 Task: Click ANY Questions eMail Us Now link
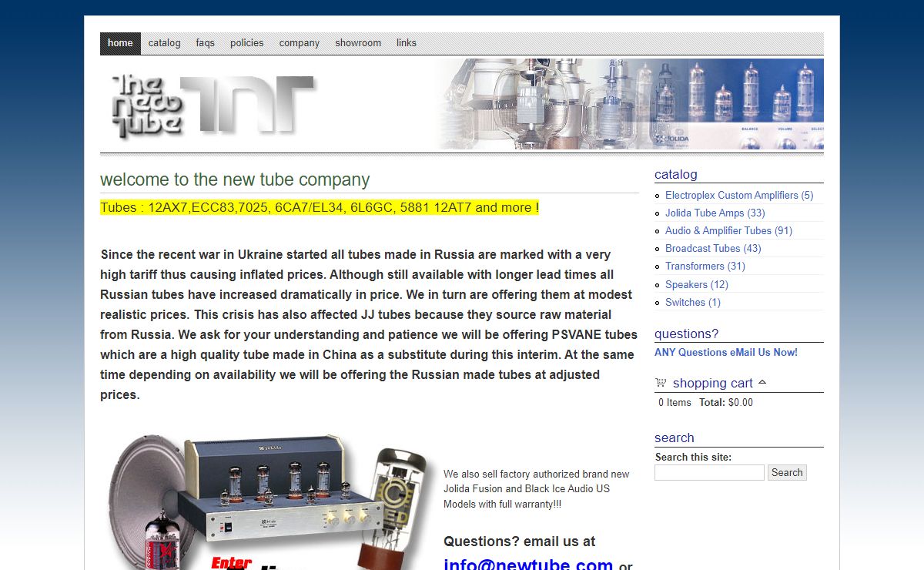pyautogui.click(x=726, y=353)
